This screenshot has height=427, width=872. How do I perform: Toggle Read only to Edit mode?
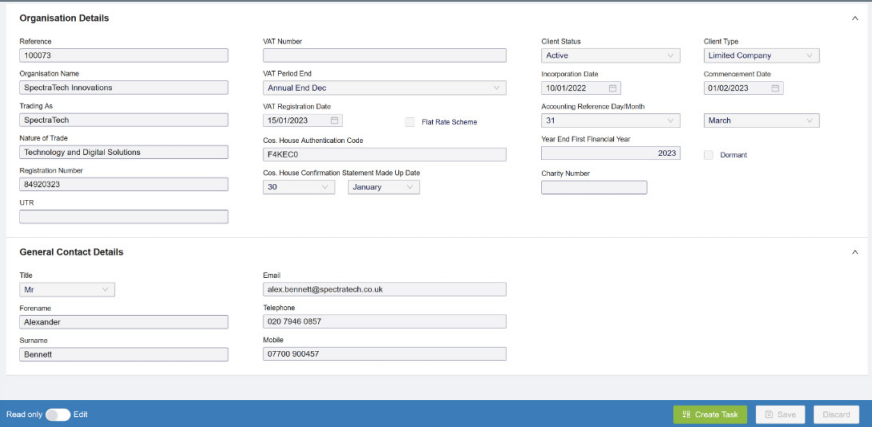click(57, 414)
